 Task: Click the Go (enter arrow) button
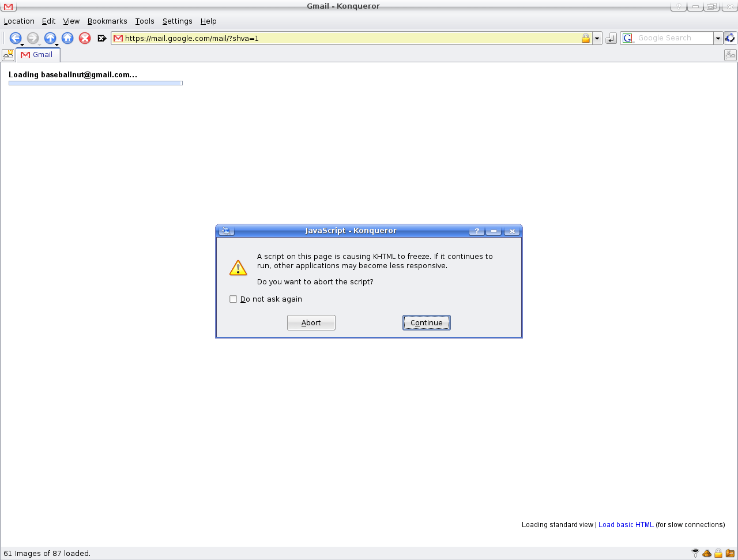coord(612,38)
